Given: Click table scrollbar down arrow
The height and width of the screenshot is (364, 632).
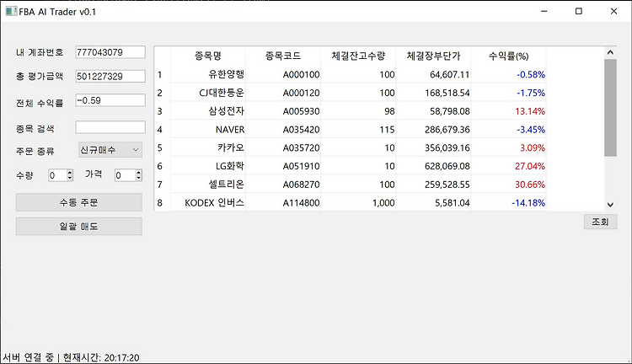Looking at the screenshot, I should coord(610,205).
